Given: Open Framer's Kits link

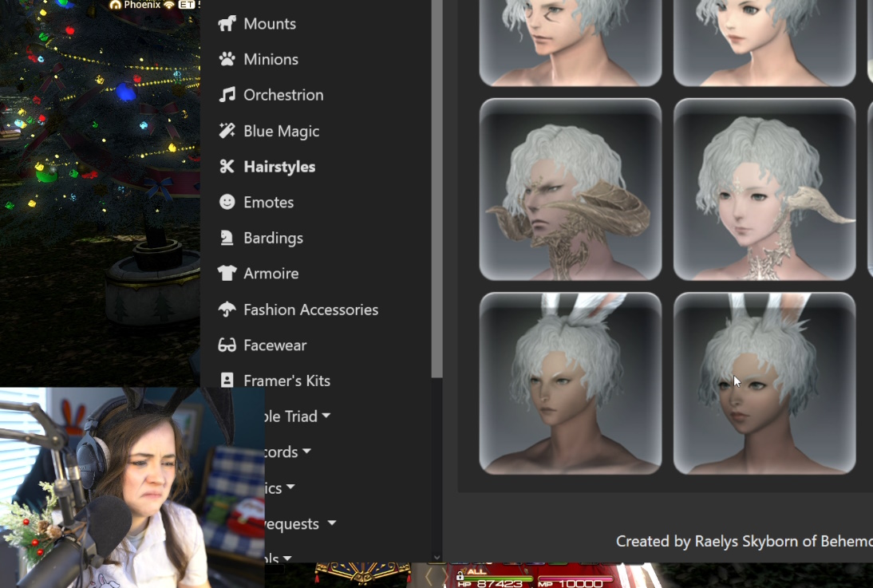Looking at the screenshot, I should 286,381.
